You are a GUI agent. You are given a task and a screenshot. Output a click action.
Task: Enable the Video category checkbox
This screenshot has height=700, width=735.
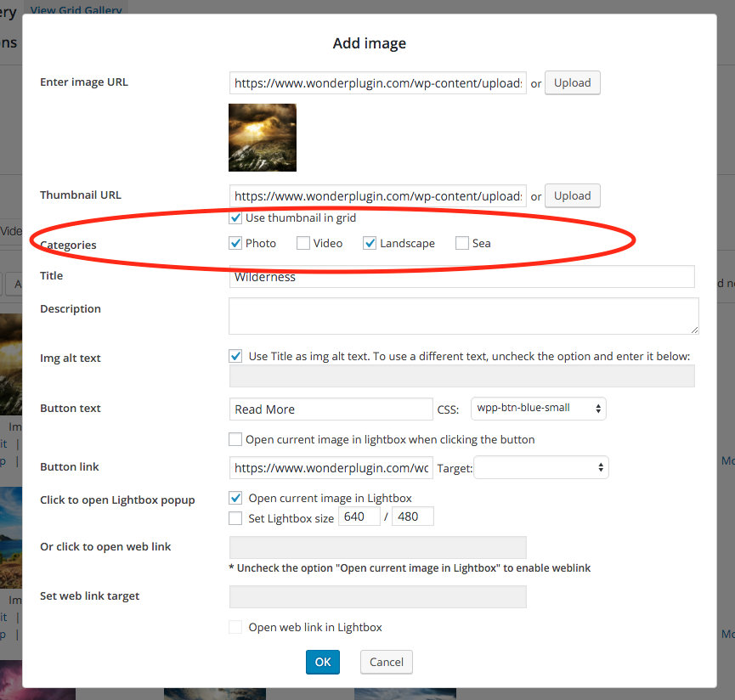(x=303, y=244)
